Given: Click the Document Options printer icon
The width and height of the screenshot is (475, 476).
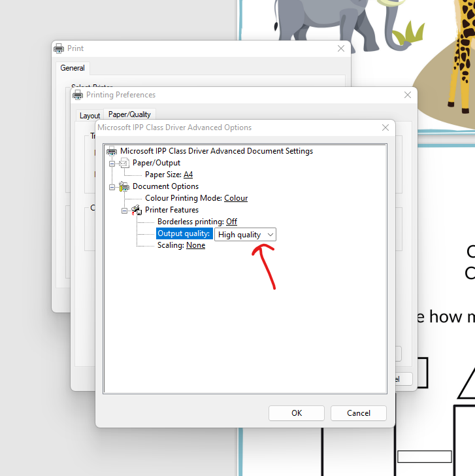Looking at the screenshot, I should coord(124,186).
